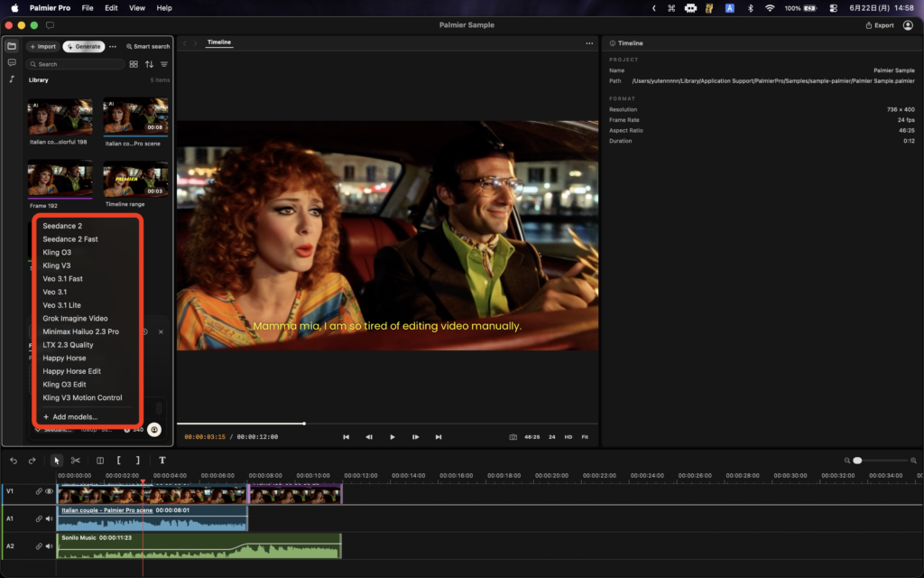This screenshot has height=578, width=924.
Task: Submit generation with the round send button
Action: tap(154, 429)
